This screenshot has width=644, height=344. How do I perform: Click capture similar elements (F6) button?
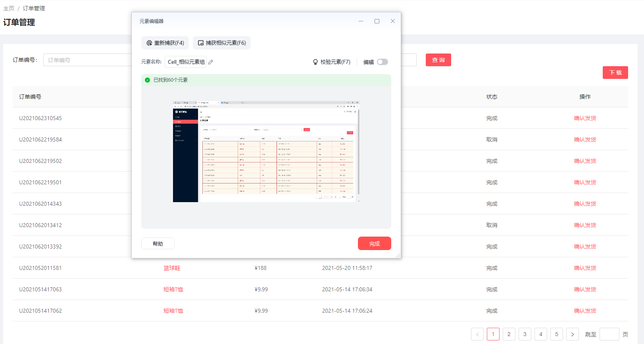coord(222,43)
